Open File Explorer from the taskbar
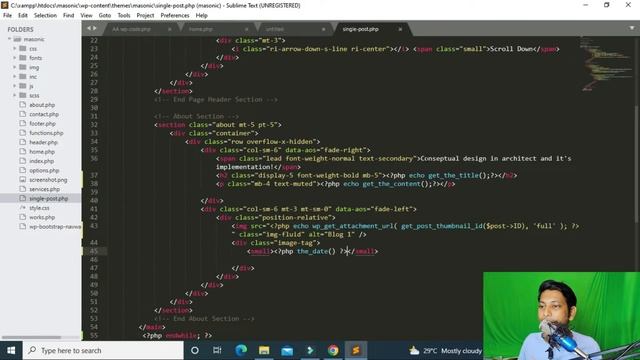The height and width of the screenshot is (360, 640). 264,351
